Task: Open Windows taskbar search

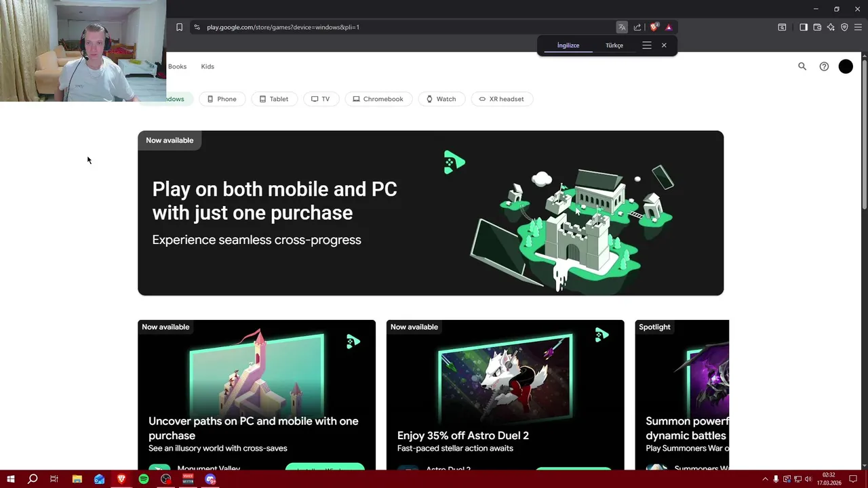Action: pyautogui.click(x=32, y=479)
